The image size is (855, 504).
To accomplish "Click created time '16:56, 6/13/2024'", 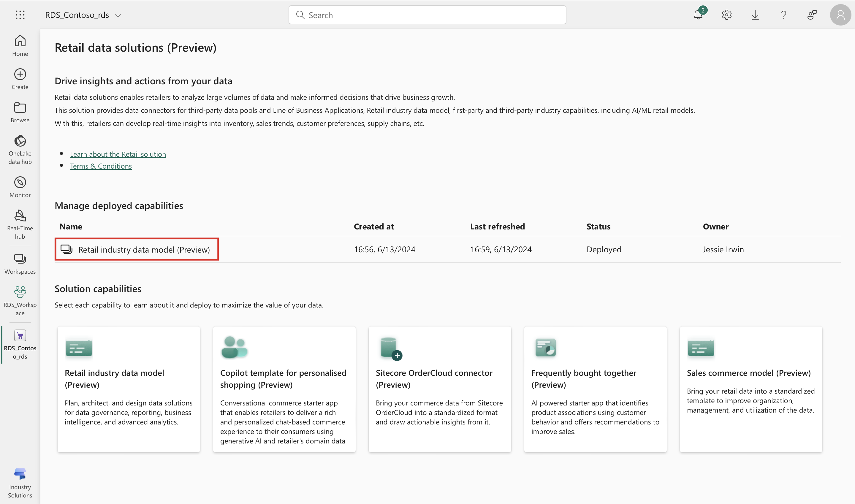I will (384, 249).
